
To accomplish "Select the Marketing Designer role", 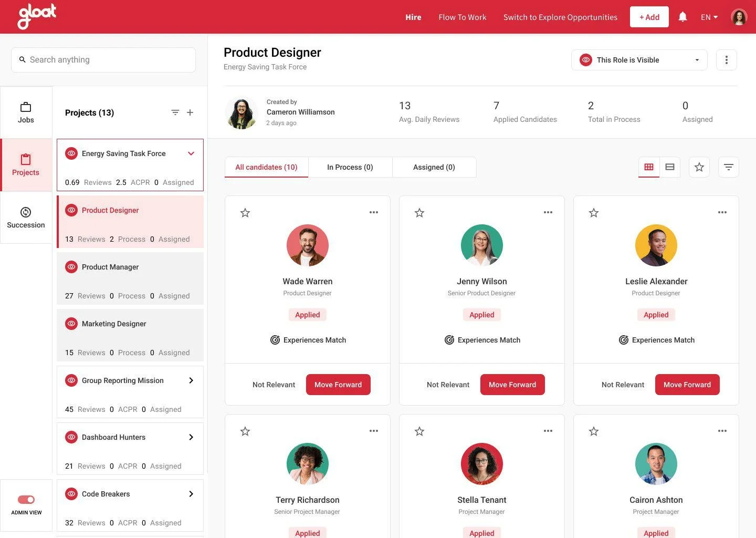I will 130,335.
